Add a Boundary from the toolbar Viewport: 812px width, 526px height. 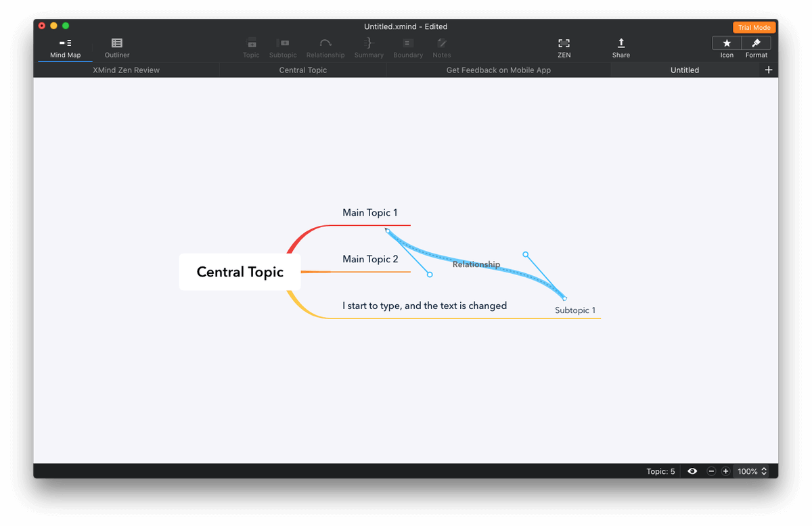[408, 47]
